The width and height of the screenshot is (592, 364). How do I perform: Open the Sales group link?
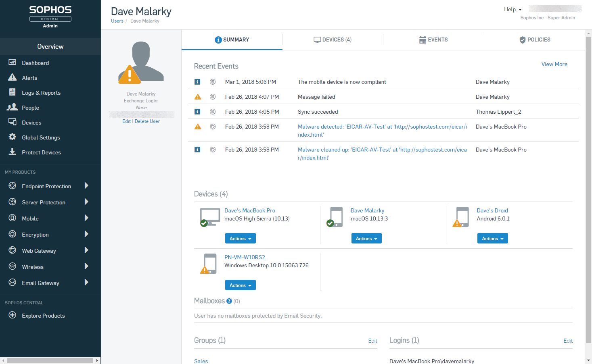pos(201,361)
